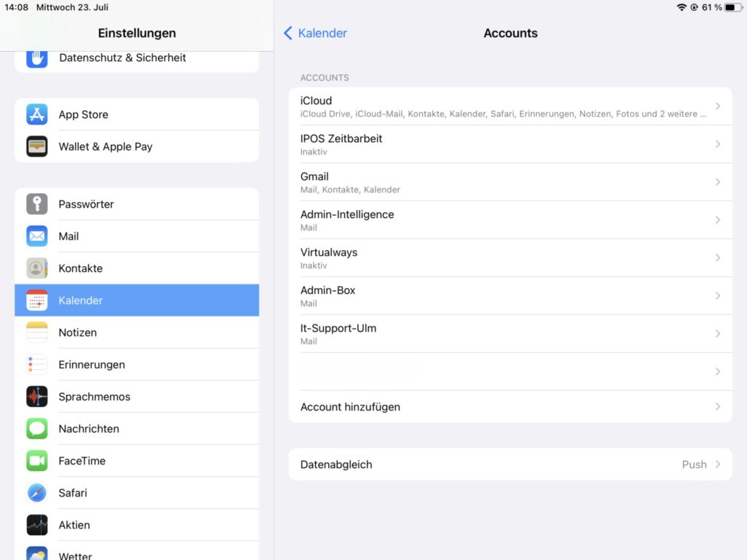Image resolution: width=747 pixels, height=560 pixels.
Task: Tap 'Mail, Kontakte, Kalender' subtitle under Gmail
Action: pos(350,190)
